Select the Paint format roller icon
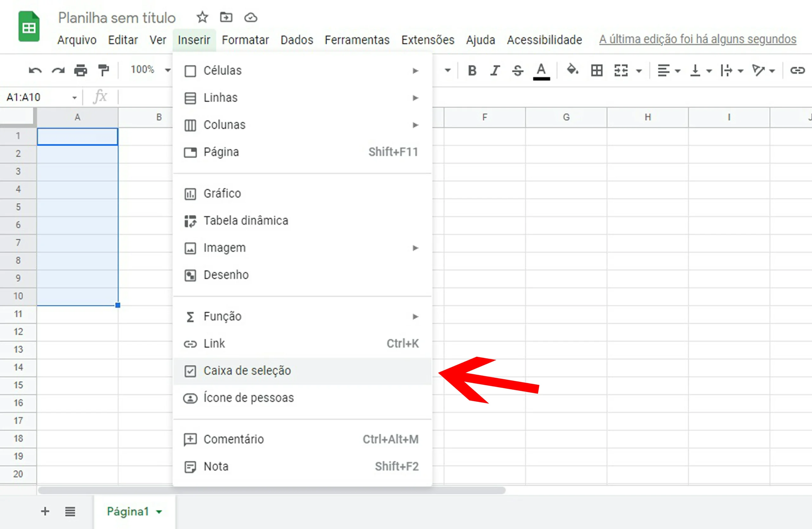Screen dimensions: 812x529 103,71
